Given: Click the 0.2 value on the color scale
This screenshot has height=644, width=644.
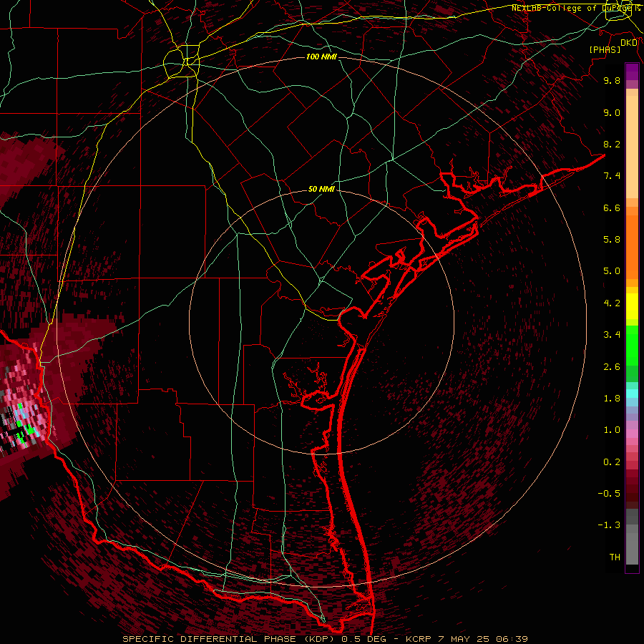Looking at the screenshot, I should click(612, 462).
